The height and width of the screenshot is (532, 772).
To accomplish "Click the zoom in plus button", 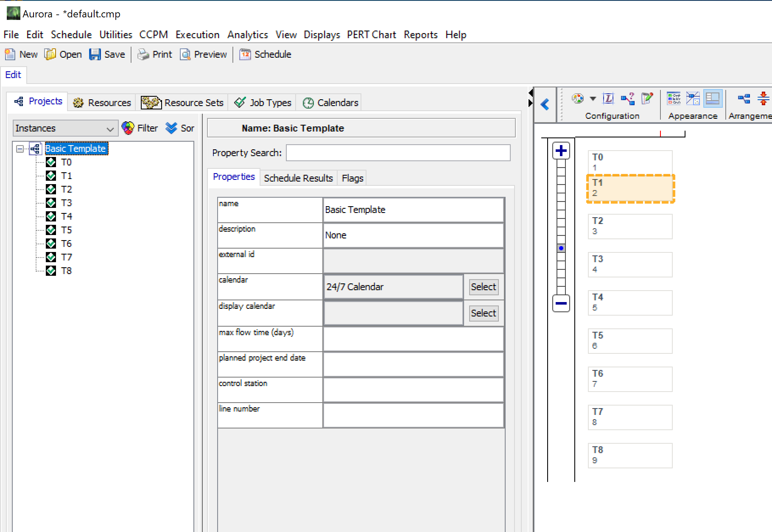I will point(561,151).
